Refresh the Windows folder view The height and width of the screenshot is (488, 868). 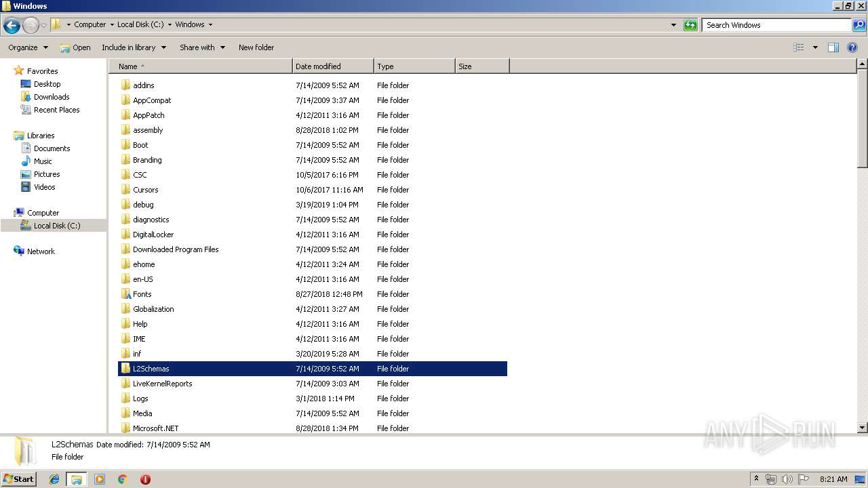690,25
